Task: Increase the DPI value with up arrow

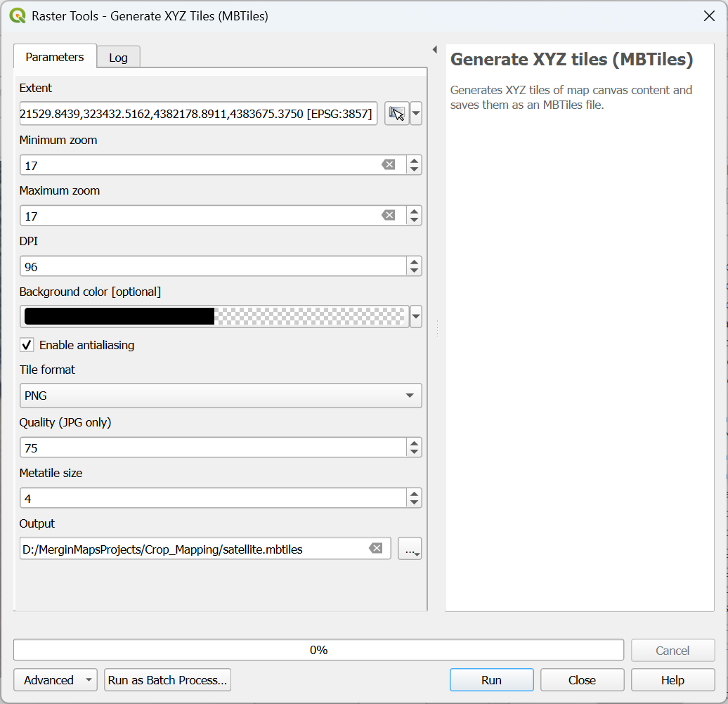Action: click(414, 262)
